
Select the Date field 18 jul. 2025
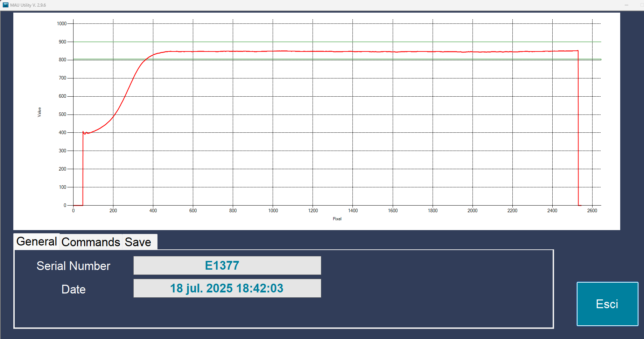coord(227,288)
